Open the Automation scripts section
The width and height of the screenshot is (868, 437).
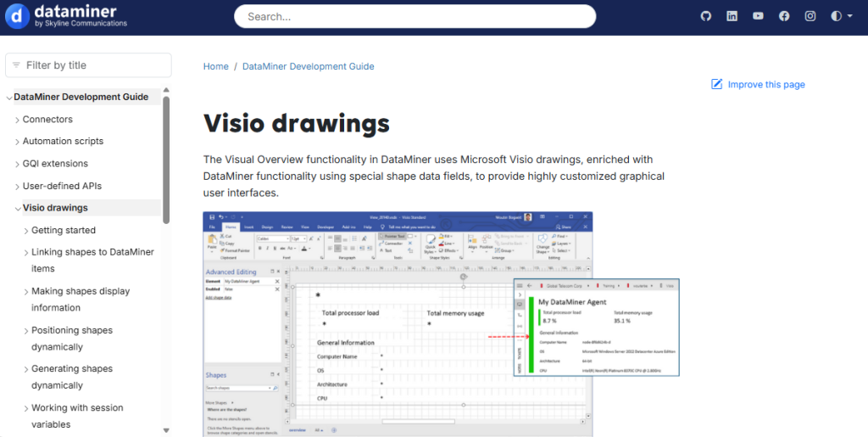(x=63, y=142)
